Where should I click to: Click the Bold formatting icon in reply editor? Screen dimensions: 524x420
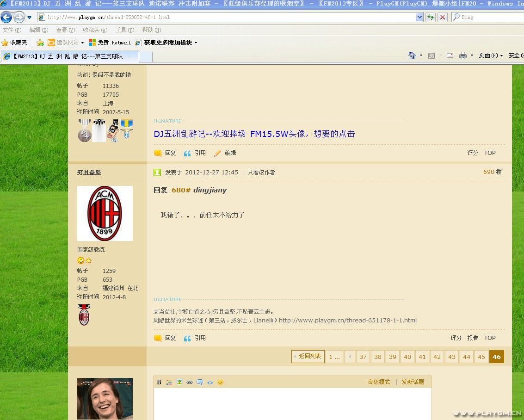[159, 382]
